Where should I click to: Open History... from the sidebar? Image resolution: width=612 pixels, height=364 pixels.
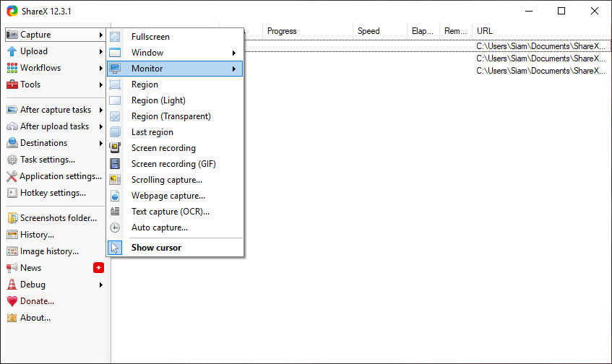click(x=37, y=235)
